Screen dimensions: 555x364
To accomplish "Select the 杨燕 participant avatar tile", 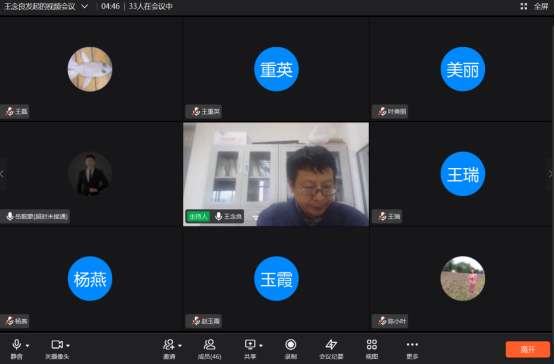I will (x=90, y=279).
